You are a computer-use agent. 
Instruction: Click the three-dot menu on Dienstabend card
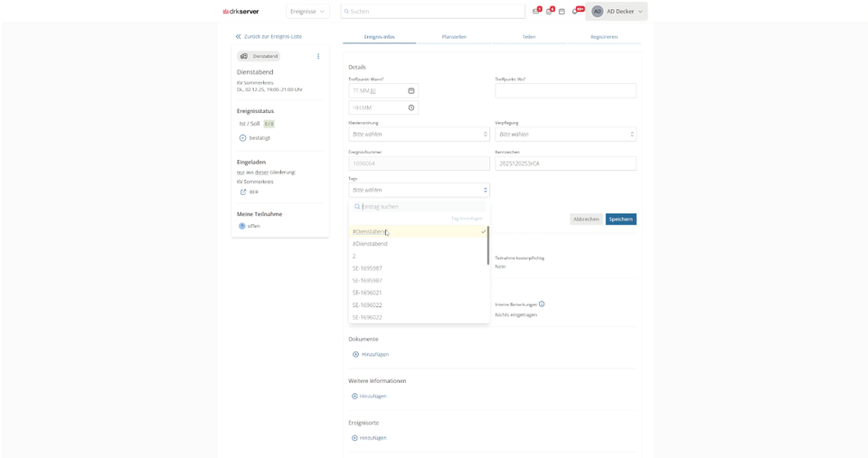tap(318, 56)
